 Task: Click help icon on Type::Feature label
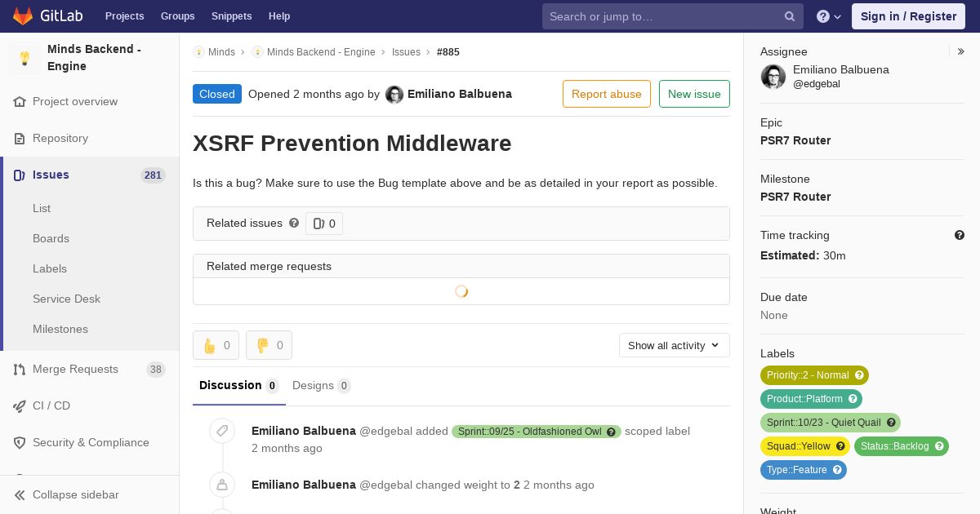pos(837,470)
